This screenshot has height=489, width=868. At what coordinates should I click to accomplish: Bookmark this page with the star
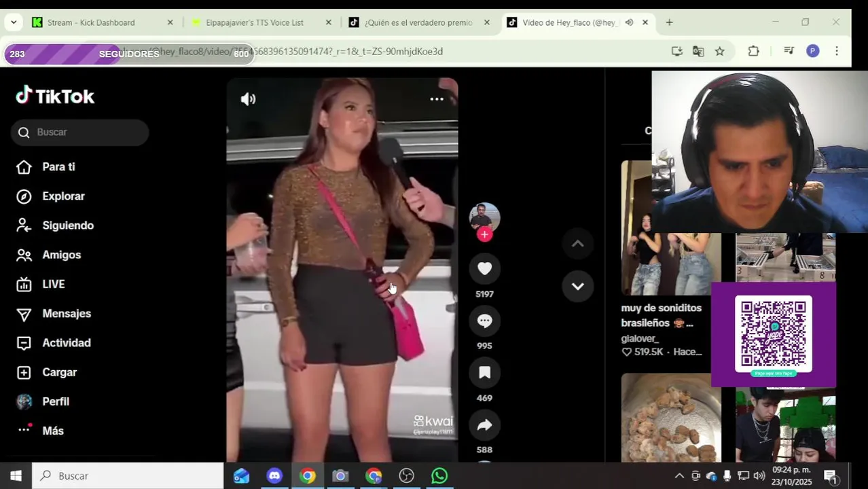(720, 51)
